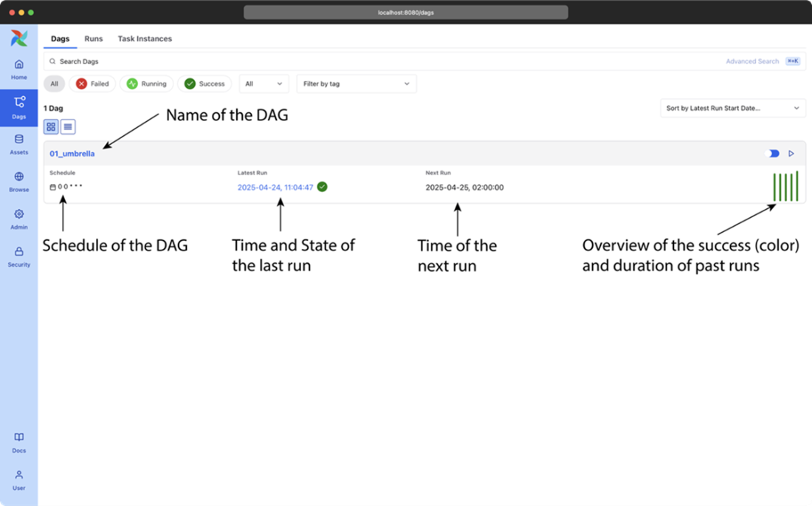
Task: Open the Security lock menu
Action: tap(19, 256)
